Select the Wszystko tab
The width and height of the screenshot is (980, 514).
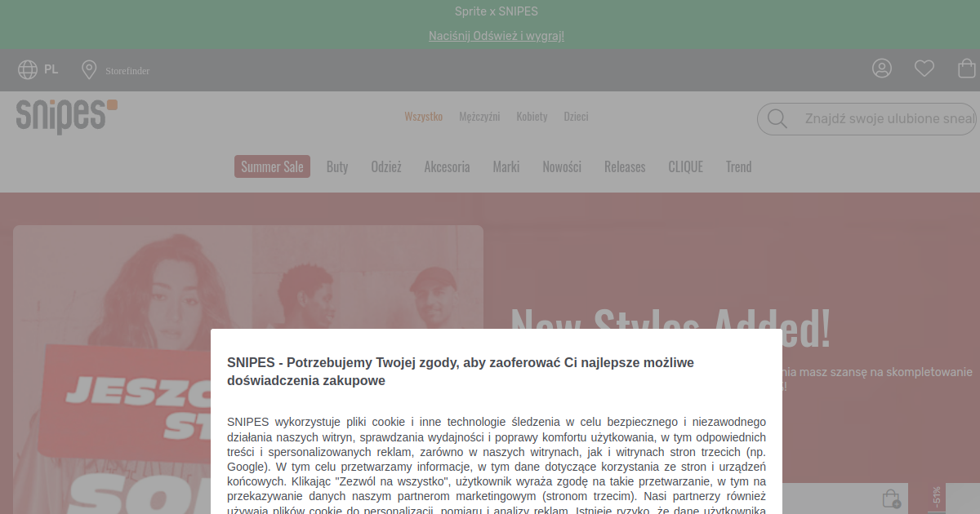pyautogui.click(x=424, y=117)
